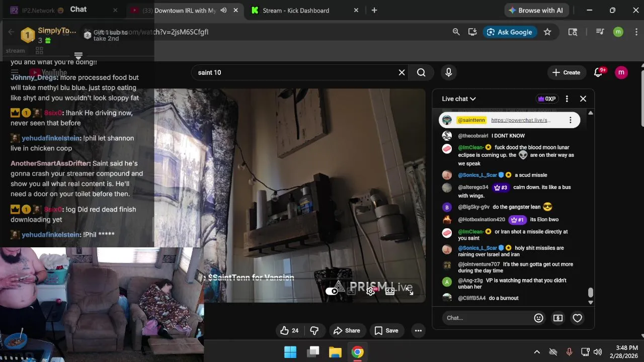Image resolution: width=644 pixels, height=362 pixels.
Task: Close the Kick Dashboard tab
Action: [x=356, y=10]
